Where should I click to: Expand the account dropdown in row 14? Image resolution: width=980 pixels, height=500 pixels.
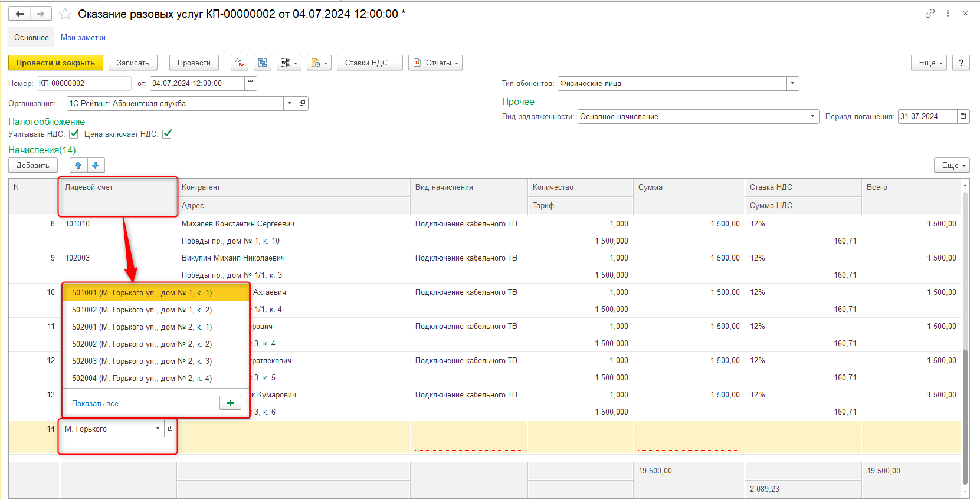click(x=158, y=429)
